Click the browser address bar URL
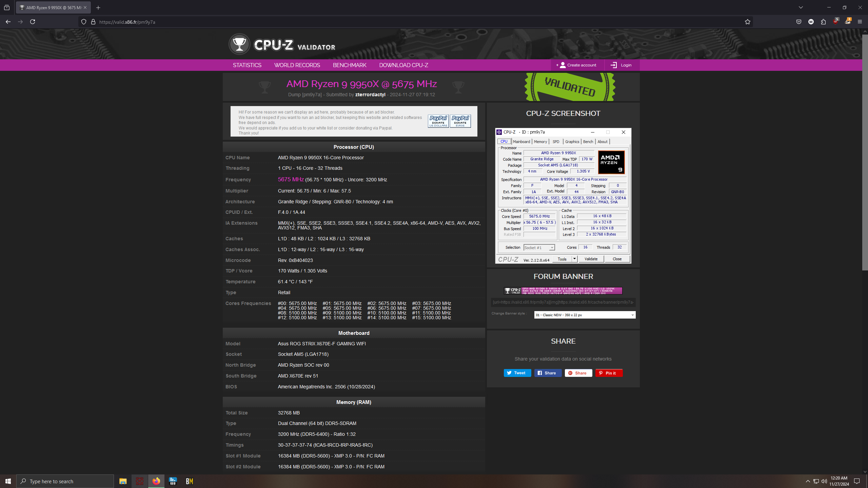 point(127,22)
